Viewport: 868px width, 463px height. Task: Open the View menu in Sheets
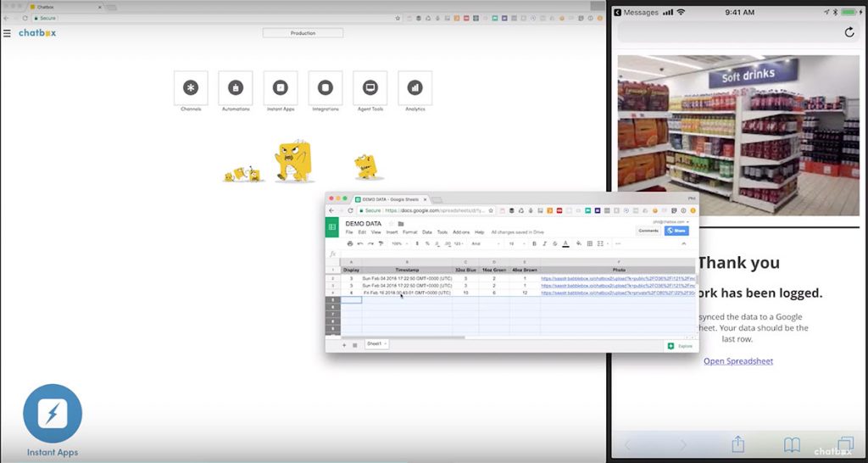(376, 232)
